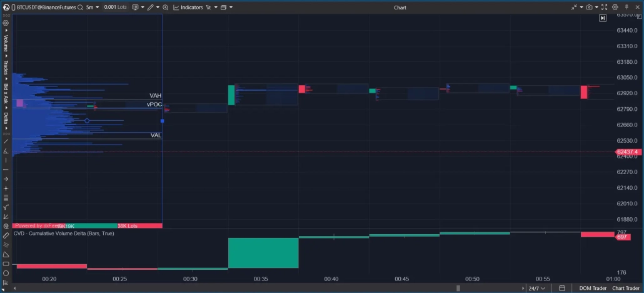
Task: Activate the zoom-in magnifier tool
Action: pos(166,8)
